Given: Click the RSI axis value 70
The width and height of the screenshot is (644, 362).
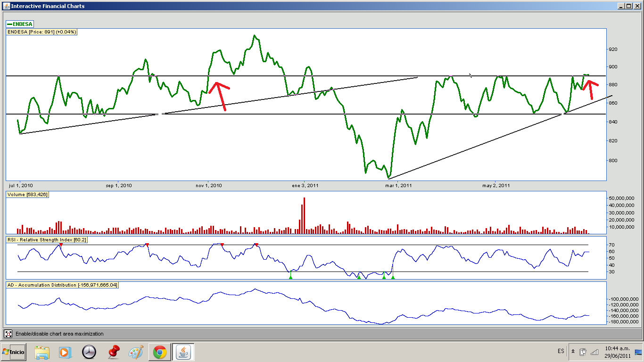Looking at the screenshot, I should [611, 245].
